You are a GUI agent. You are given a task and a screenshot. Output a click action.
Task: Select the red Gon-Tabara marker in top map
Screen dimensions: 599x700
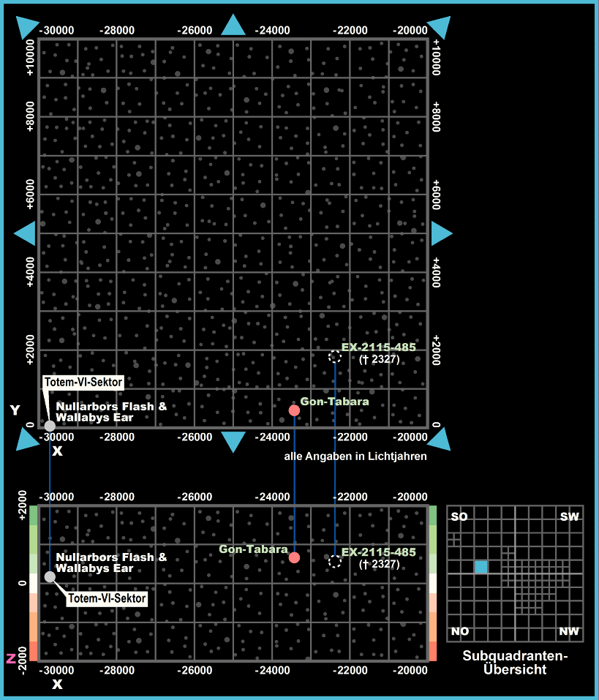click(x=294, y=410)
